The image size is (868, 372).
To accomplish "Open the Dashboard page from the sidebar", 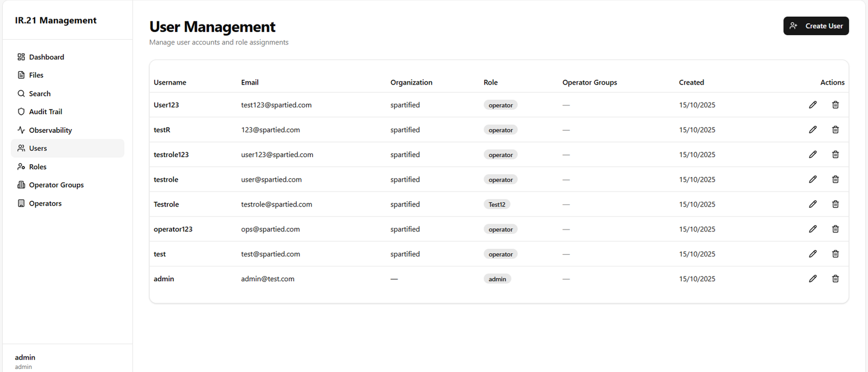I will click(46, 57).
